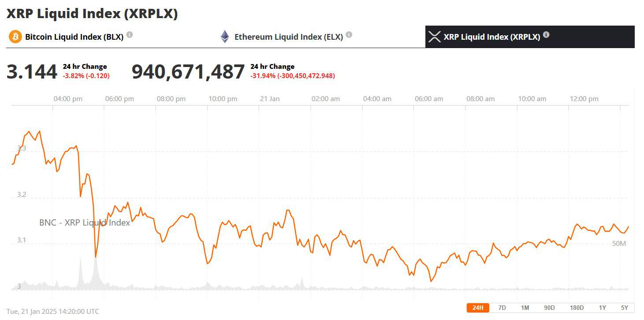Click the 02:00 am time axis label
The image size is (644, 320).
[326, 99]
